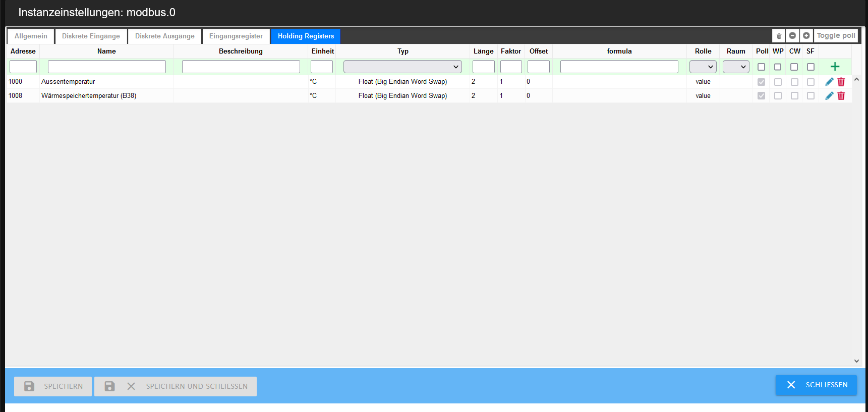Open the Raum dropdown in the filter row
The image size is (868, 412).
tap(736, 67)
